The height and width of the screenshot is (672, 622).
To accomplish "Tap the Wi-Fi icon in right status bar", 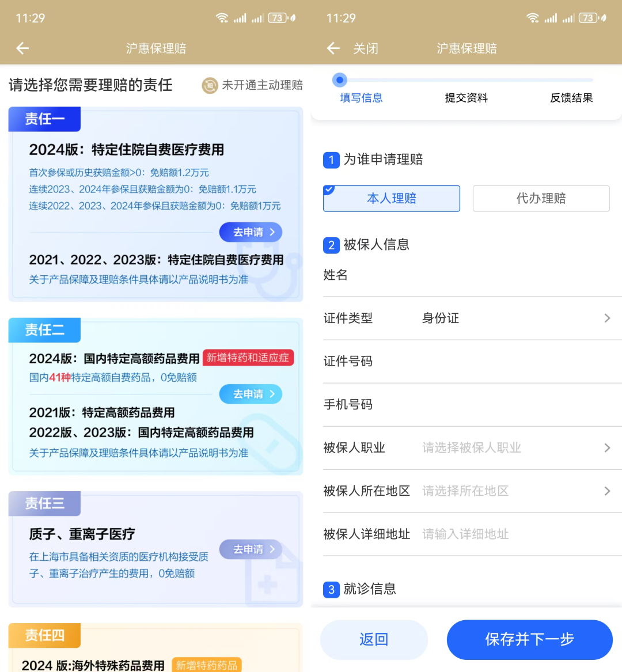I will 532,18.
